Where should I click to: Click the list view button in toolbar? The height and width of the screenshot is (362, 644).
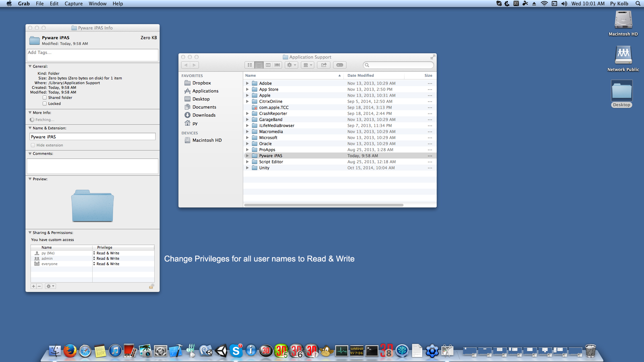point(259,65)
